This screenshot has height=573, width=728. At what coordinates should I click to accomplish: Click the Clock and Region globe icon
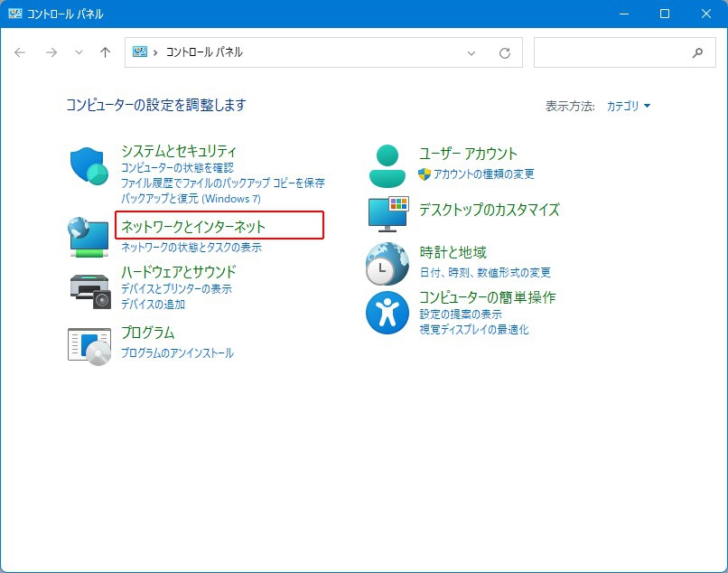(387, 264)
